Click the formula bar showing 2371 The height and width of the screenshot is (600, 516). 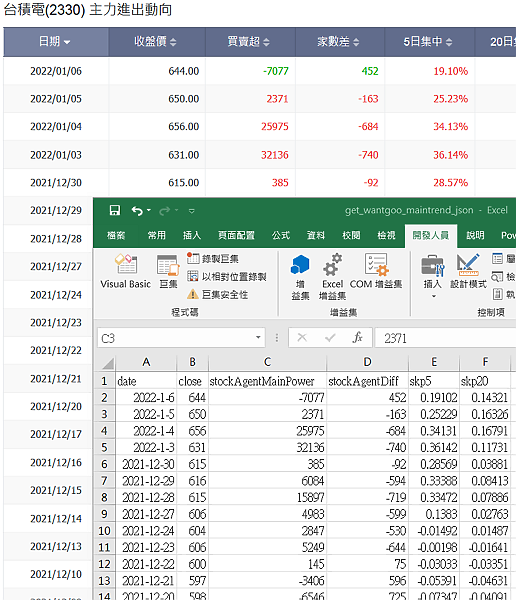446,338
